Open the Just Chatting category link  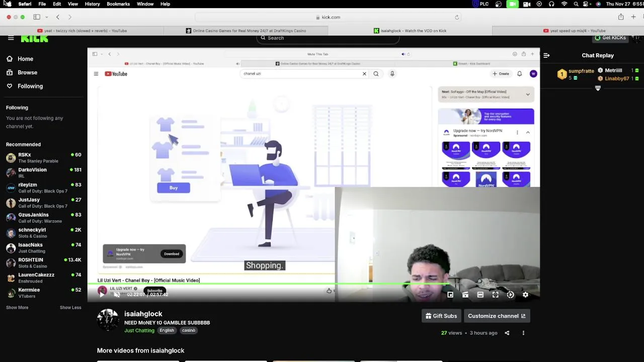point(139,330)
